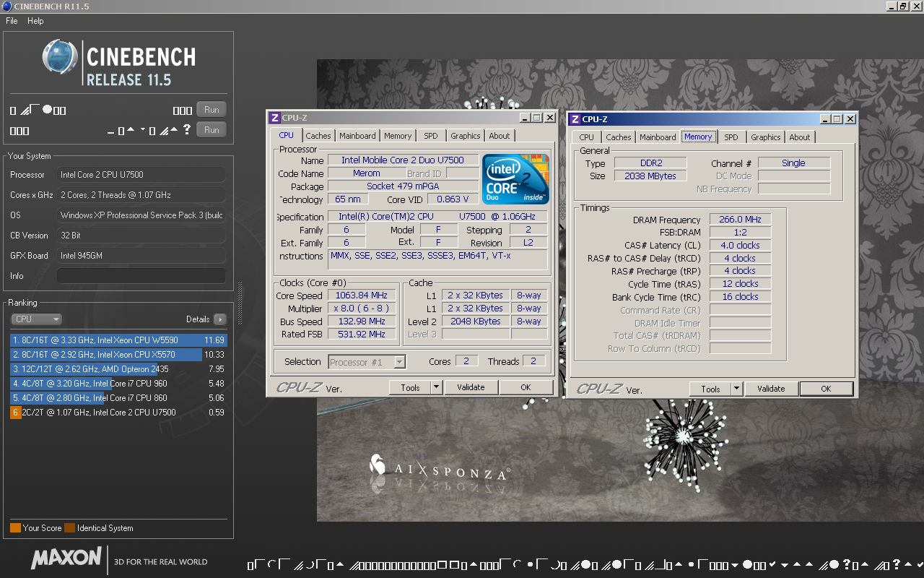Viewport: 924px width, 578px height.
Task: Click the DRAM Frequency value 266.0 MHz
Action: coord(741,220)
